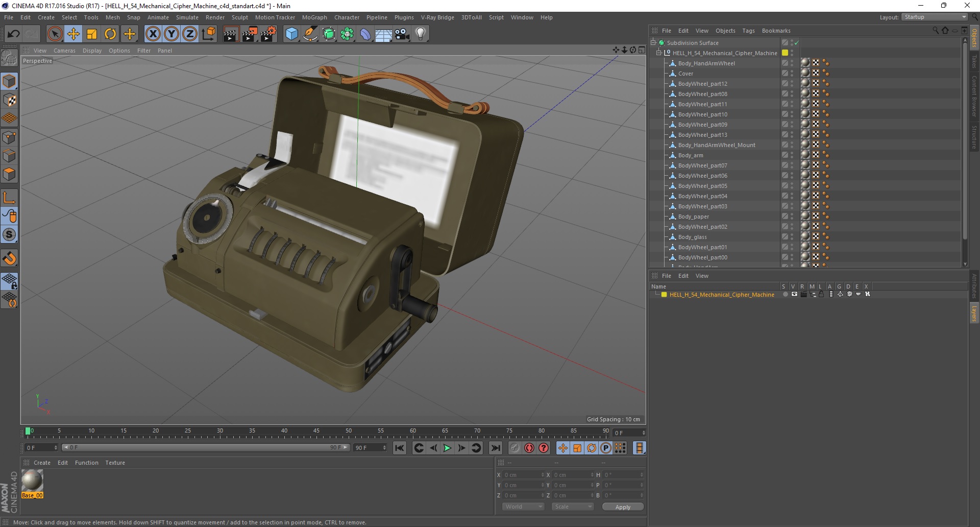Image resolution: width=980 pixels, height=527 pixels.
Task: Add a Cube primitive object
Action: (x=291, y=34)
